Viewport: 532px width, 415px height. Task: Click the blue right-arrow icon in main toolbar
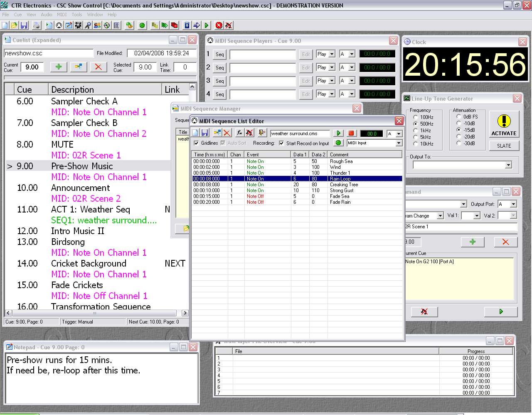pos(197,25)
